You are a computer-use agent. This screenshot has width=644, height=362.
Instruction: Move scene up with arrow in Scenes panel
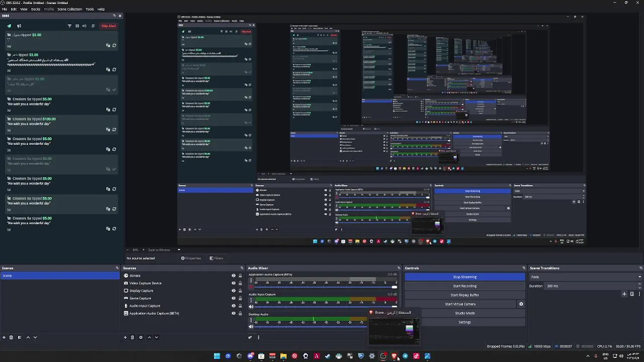tap(28, 337)
